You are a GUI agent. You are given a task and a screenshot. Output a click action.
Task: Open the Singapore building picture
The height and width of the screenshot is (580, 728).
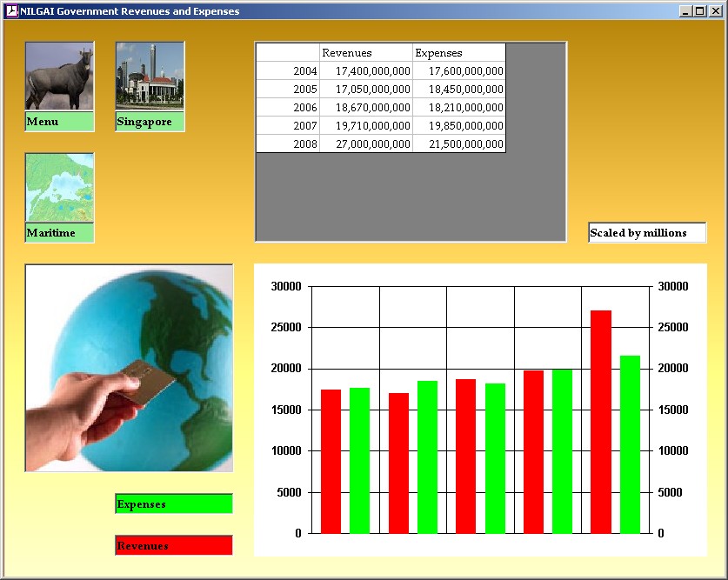[150, 77]
